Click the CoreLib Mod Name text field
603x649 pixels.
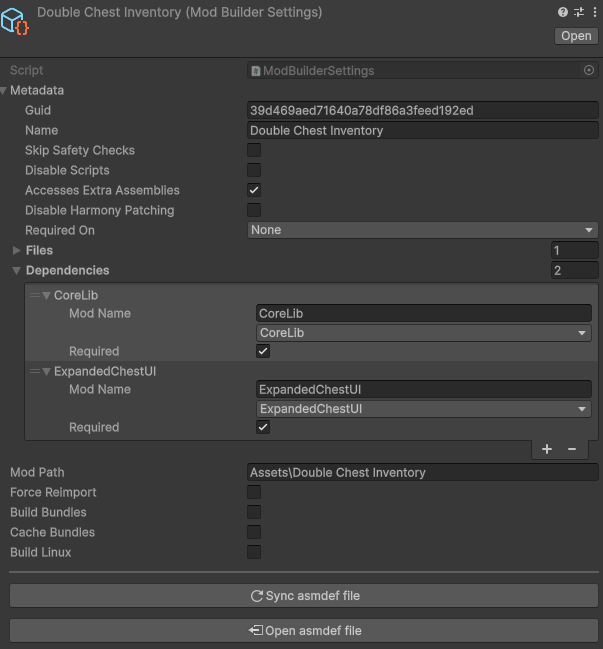point(424,313)
